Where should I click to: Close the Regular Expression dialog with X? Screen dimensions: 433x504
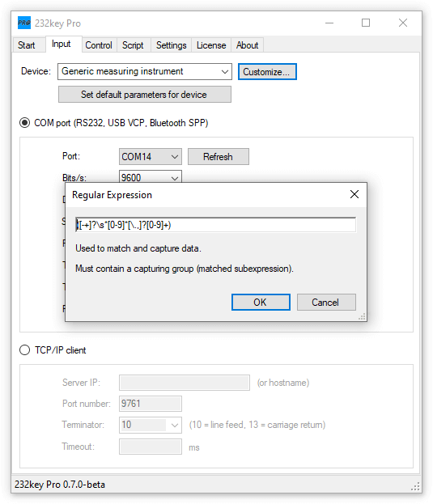pyautogui.click(x=354, y=194)
